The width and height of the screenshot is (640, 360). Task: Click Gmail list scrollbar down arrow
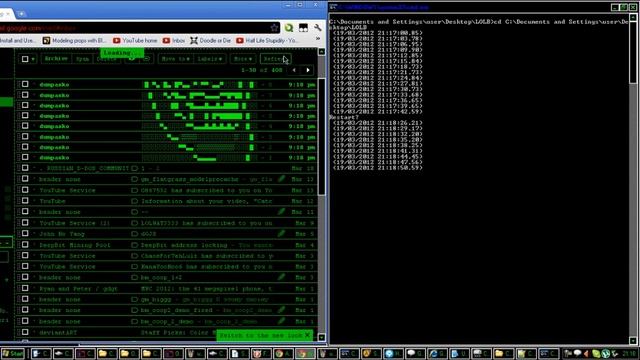click(322, 338)
